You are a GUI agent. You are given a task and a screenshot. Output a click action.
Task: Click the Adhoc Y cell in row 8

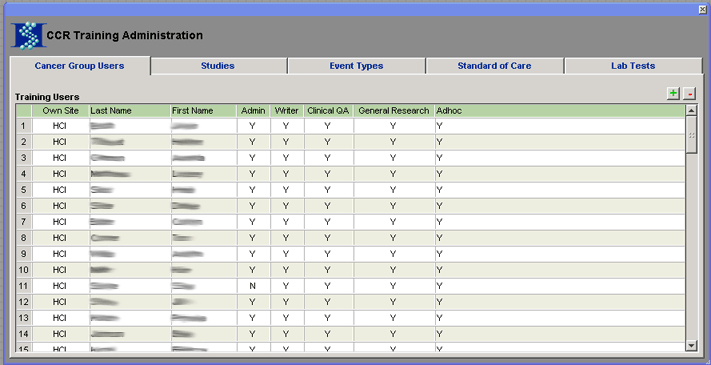pyautogui.click(x=559, y=238)
